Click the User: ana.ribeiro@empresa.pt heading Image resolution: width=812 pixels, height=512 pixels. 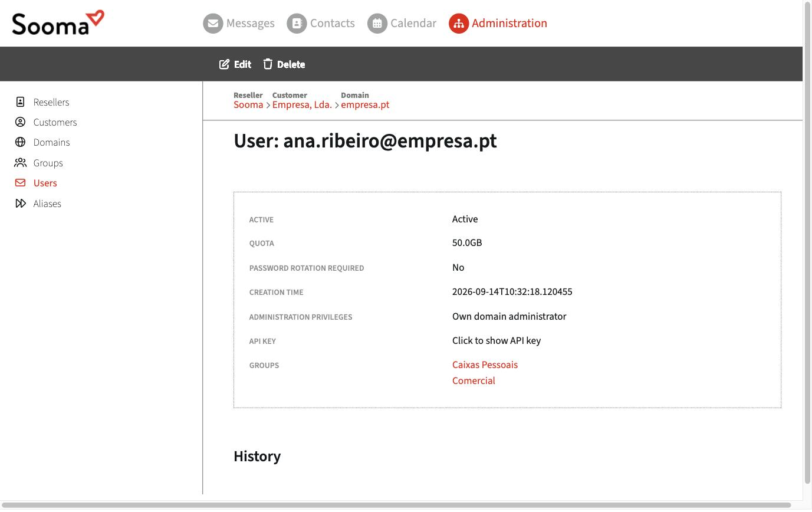coord(365,141)
